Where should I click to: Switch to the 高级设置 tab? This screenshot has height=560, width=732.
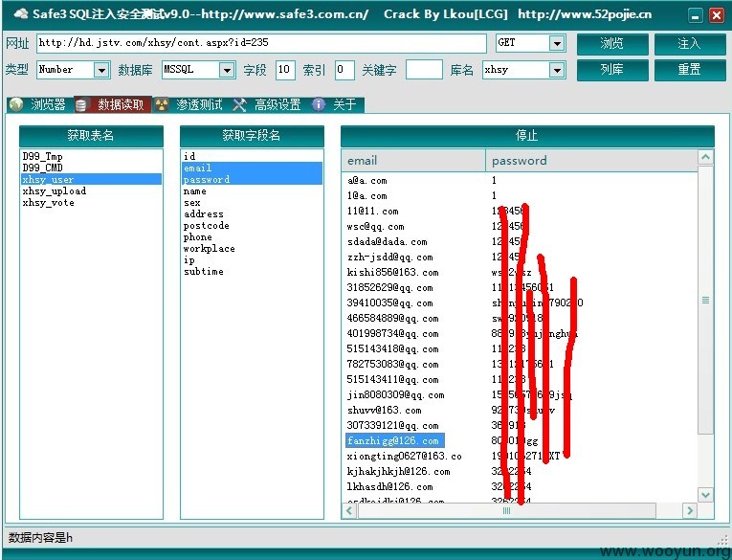point(269,104)
